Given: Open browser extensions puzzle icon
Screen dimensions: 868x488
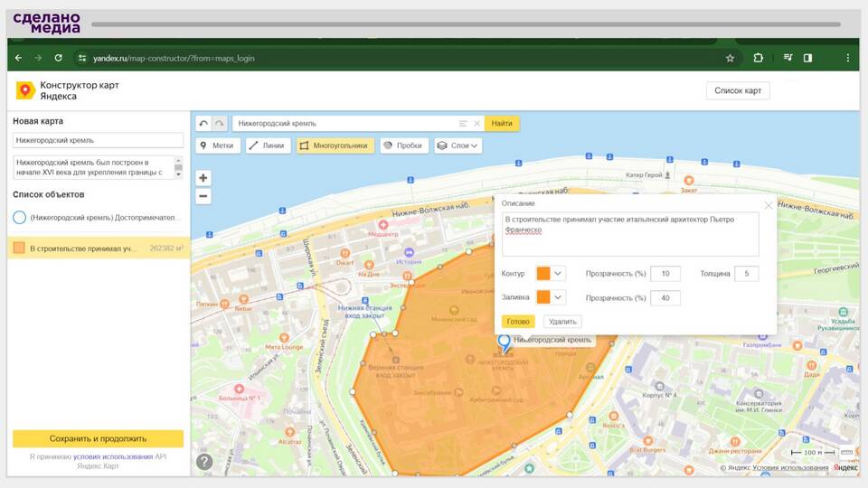Looking at the screenshot, I should [x=758, y=58].
